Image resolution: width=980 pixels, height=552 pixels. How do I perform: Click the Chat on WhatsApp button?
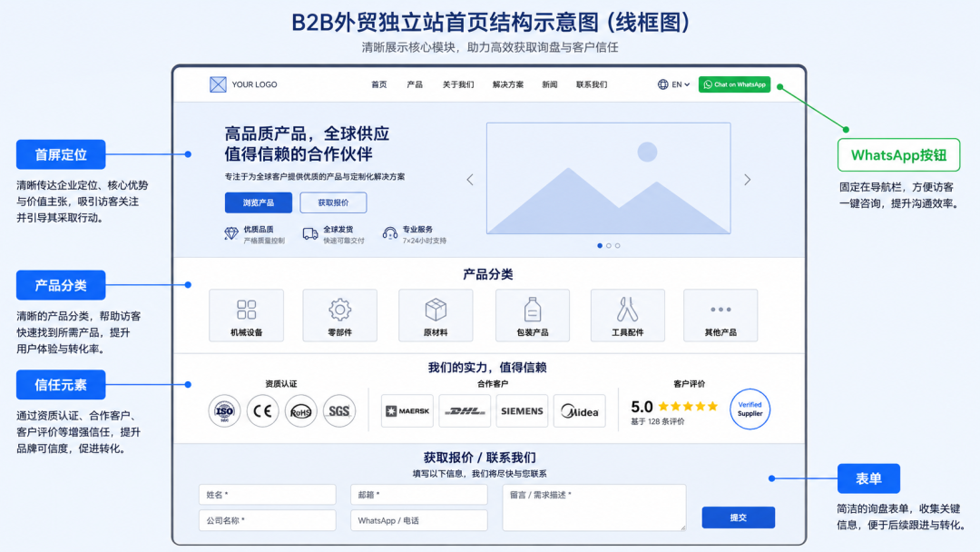pyautogui.click(x=734, y=84)
